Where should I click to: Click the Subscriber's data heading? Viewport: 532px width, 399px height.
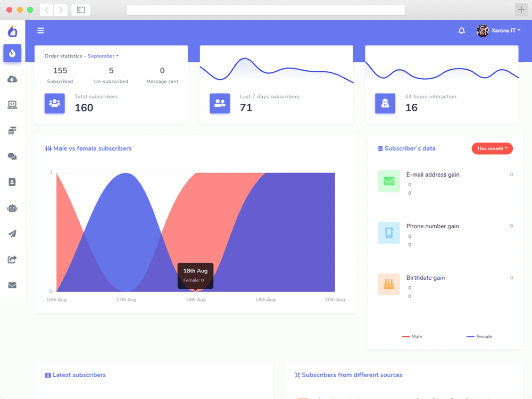tap(406, 148)
